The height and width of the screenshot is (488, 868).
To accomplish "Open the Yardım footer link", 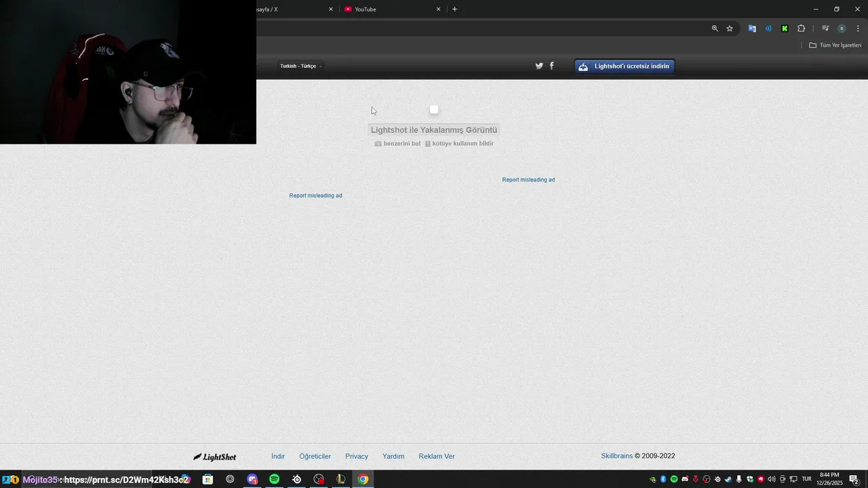I will point(393,456).
